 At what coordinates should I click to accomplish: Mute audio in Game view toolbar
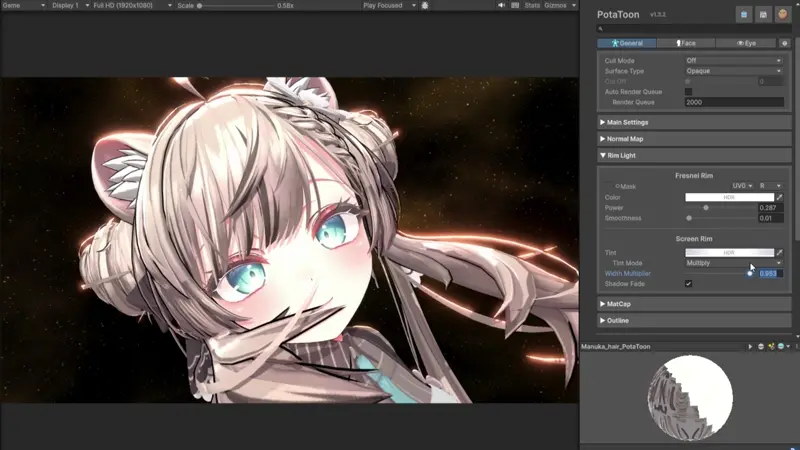click(501, 5)
